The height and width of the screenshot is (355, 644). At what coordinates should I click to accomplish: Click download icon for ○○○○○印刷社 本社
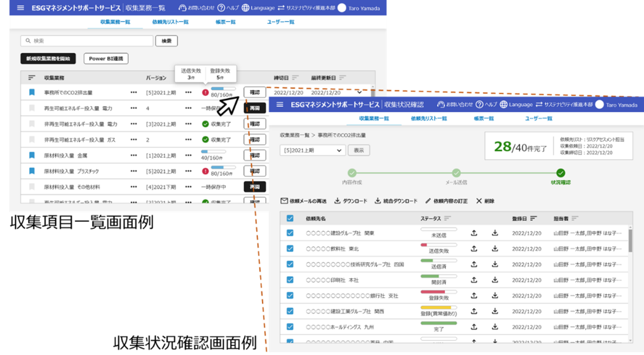[x=495, y=280]
